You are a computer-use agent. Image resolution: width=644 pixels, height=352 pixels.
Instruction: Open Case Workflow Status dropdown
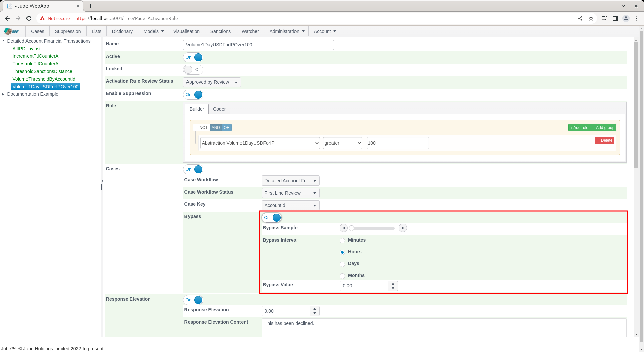pyautogui.click(x=290, y=193)
